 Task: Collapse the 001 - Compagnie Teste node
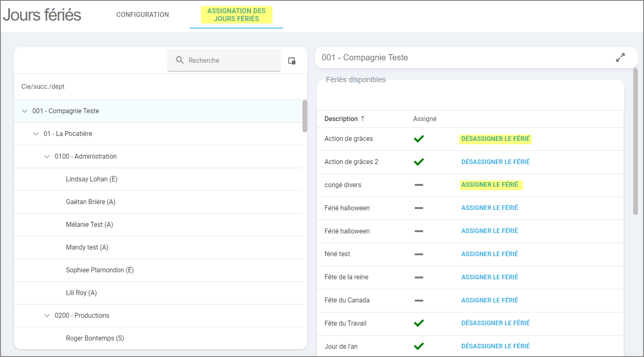(x=25, y=111)
